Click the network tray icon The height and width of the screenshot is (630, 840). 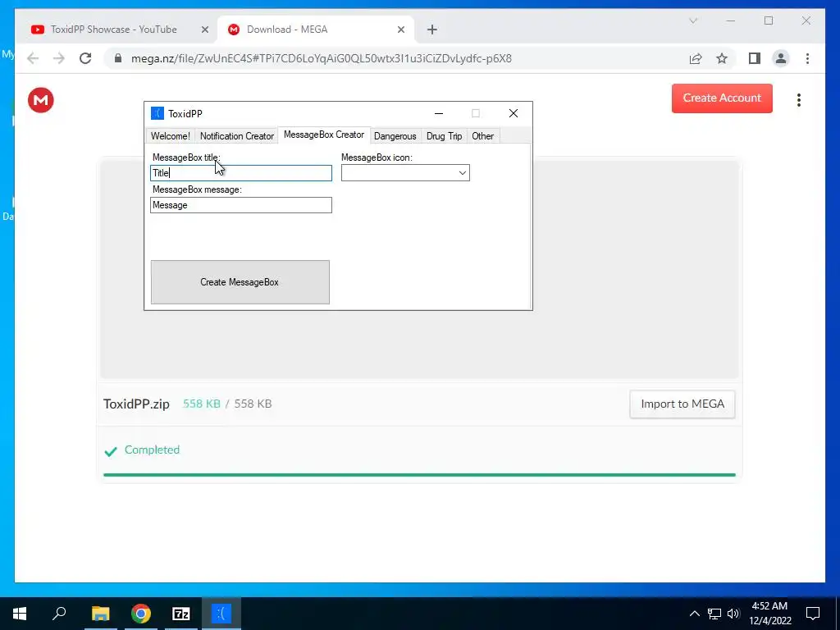(x=714, y=614)
